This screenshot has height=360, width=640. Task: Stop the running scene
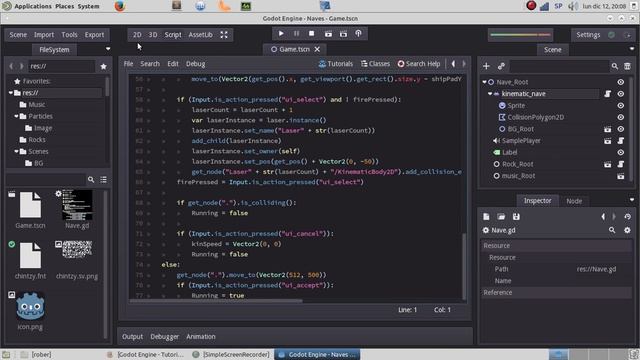point(311,34)
